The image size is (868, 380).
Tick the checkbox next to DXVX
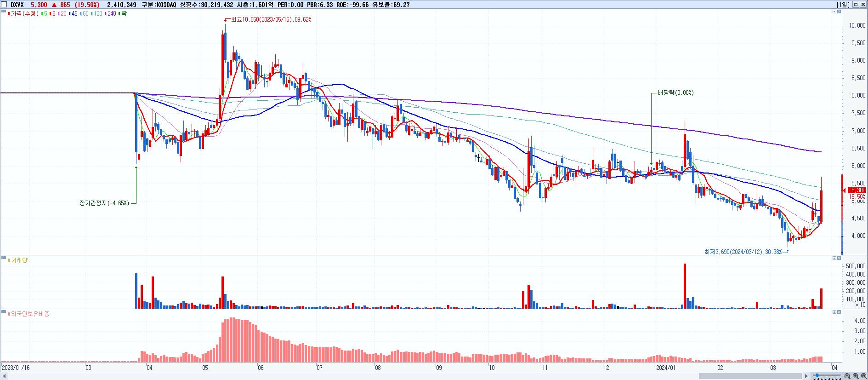[x=4, y=5]
